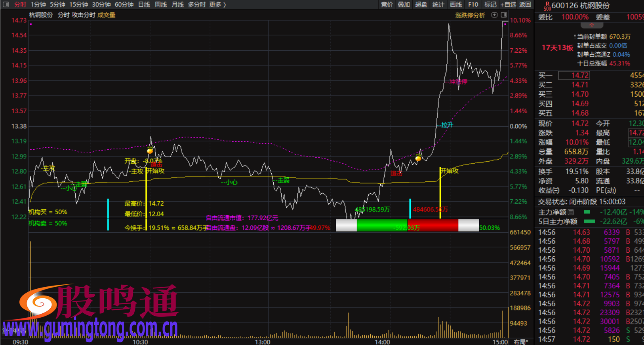Open the 布局 layout menu
This screenshot has height=345, width=644.
[x=521, y=342]
